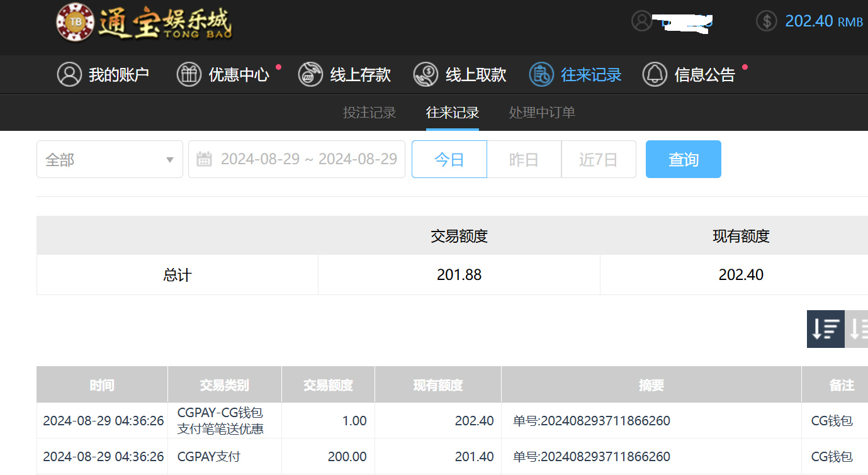
Task: Click the user profile avatar icon
Action: pos(641,21)
